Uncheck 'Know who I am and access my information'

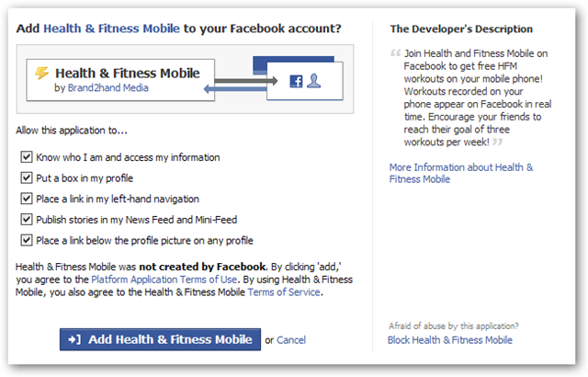click(x=26, y=157)
